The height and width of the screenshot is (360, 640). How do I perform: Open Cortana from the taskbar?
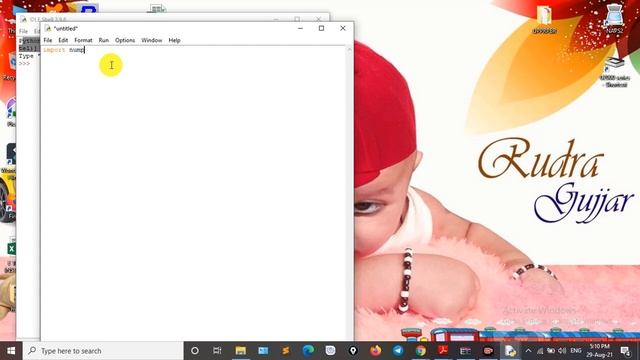195,351
